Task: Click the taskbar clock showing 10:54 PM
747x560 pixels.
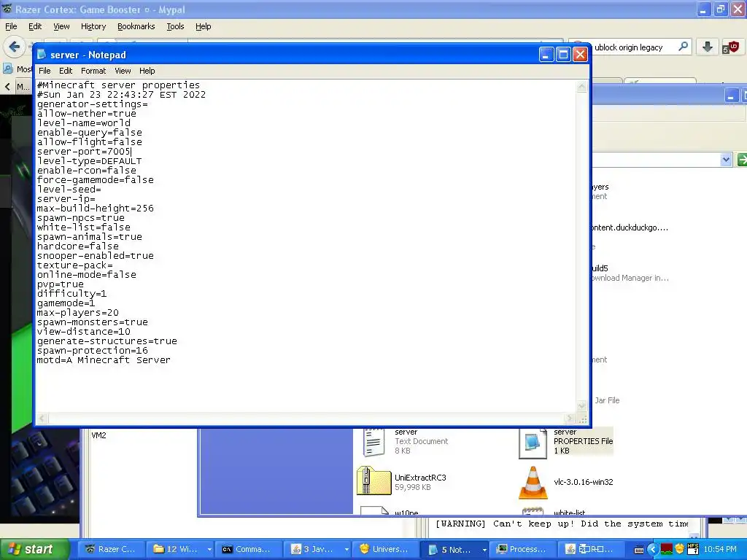Action: (720, 550)
